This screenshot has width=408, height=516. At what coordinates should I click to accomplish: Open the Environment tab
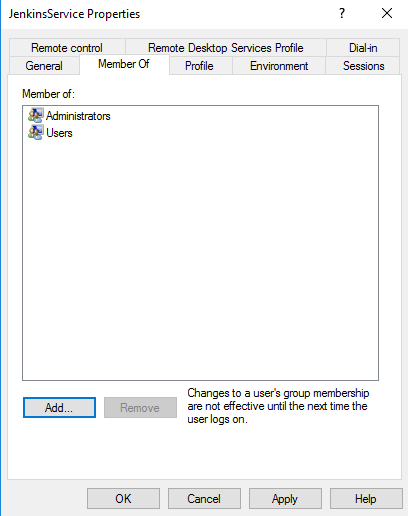(x=279, y=66)
